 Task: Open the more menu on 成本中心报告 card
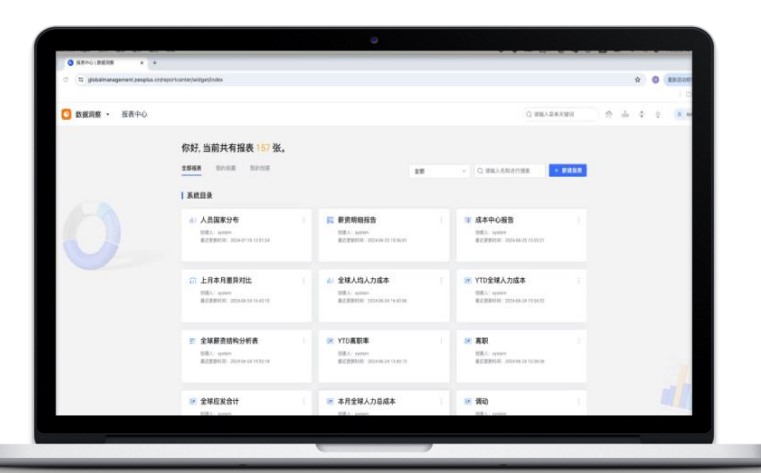pos(578,220)
